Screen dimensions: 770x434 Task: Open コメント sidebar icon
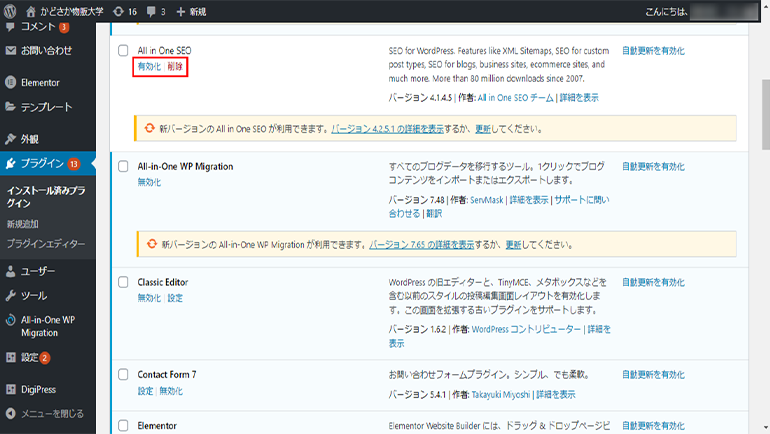[10, 27]
